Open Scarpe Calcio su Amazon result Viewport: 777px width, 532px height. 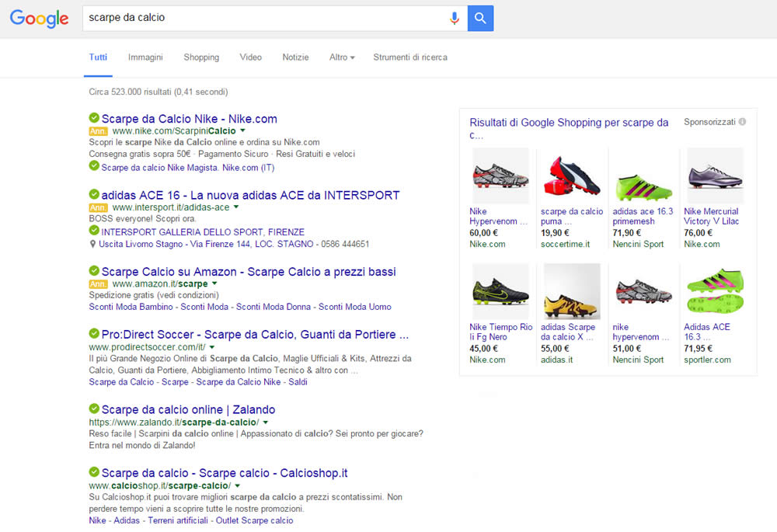click(x=249, y=272)
